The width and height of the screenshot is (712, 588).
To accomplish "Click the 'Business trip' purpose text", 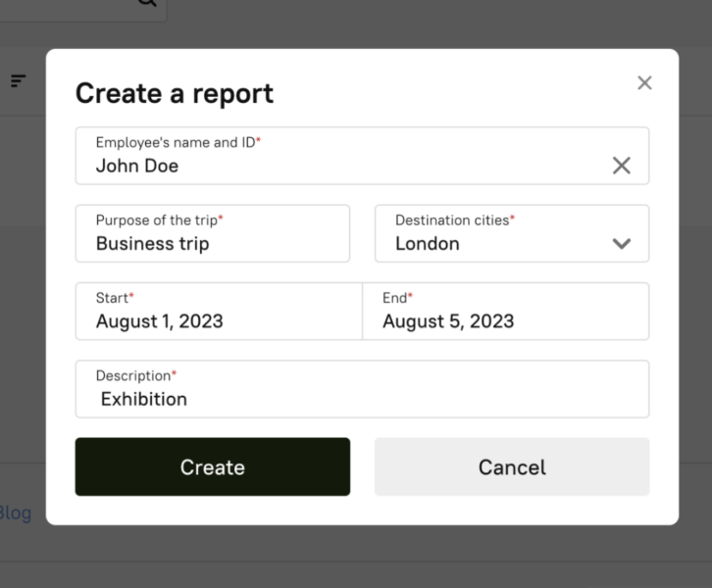I will (152, 244).
